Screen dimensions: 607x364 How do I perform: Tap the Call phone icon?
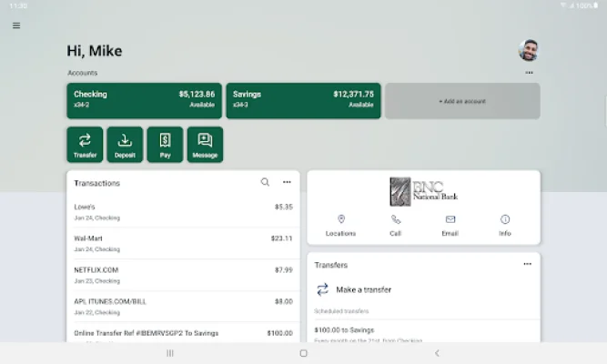395,226
